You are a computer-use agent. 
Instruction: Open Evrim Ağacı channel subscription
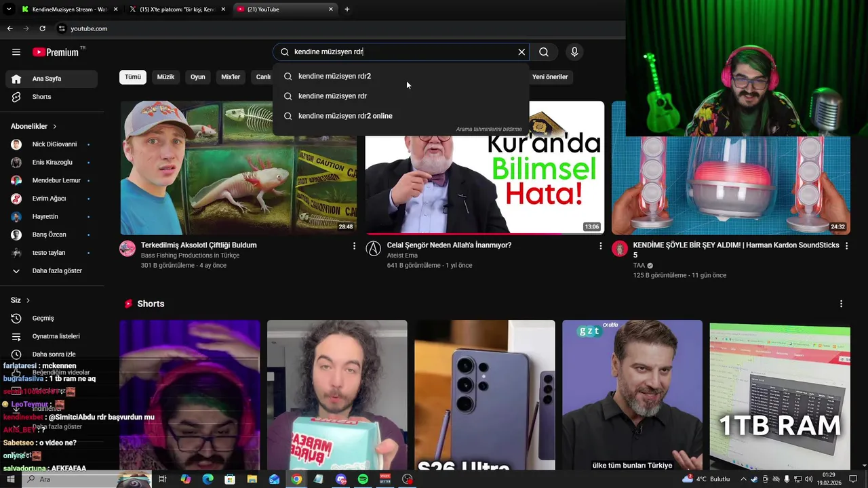tap(52, 199)
